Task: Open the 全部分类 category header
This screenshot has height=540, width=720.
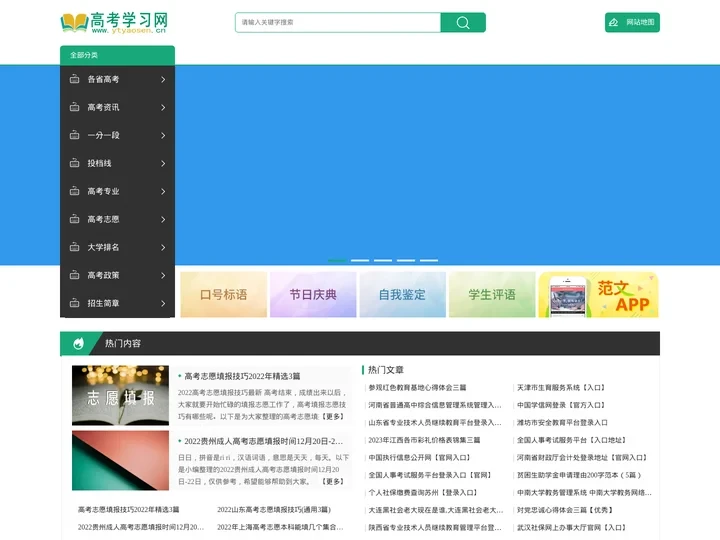Action: (x=117, y=56)
